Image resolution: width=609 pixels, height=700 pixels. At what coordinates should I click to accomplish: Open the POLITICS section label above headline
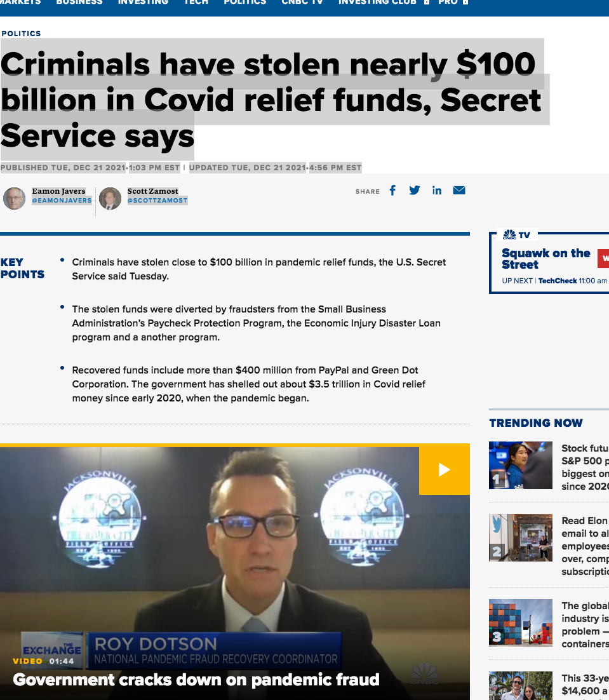(x=21, y=34)
